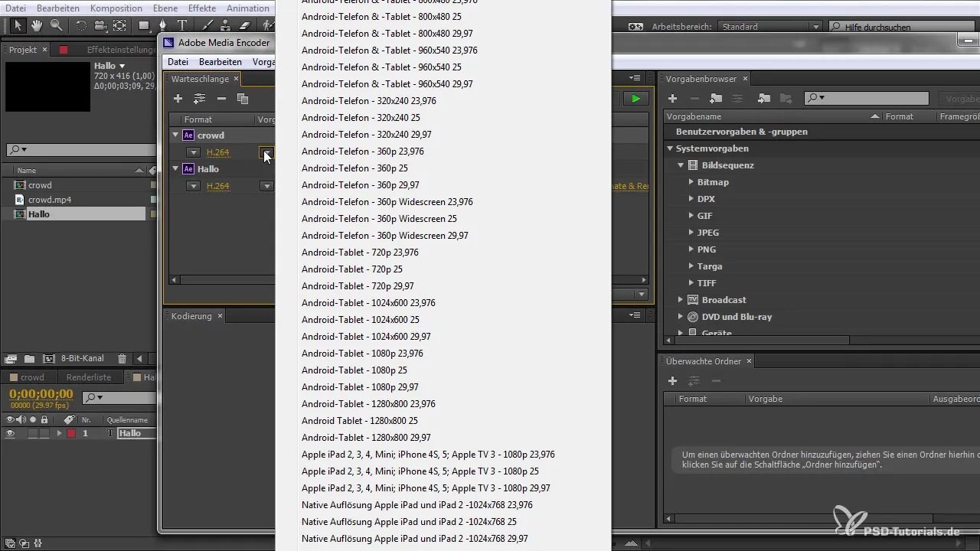
Task: Select the Eraser tool
Action: pos(245,25)
